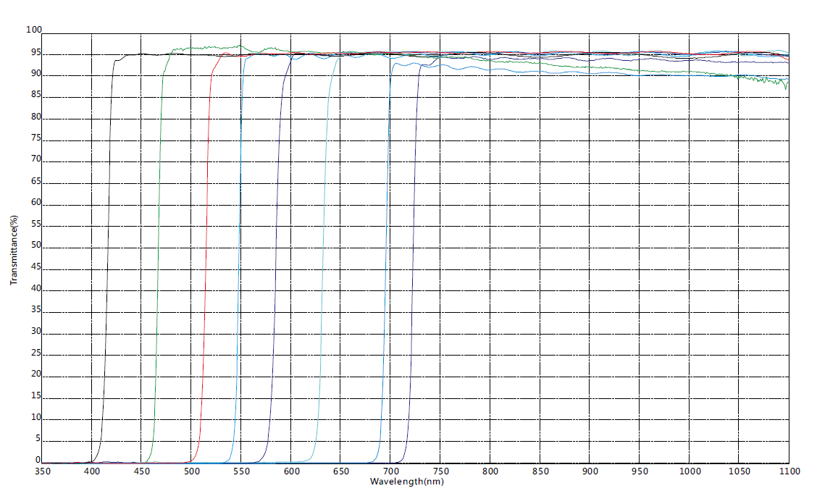Click the 50 tick label on the y-axis
The image size is (817, 504).
pyautogui.click(x=35, y=247)
